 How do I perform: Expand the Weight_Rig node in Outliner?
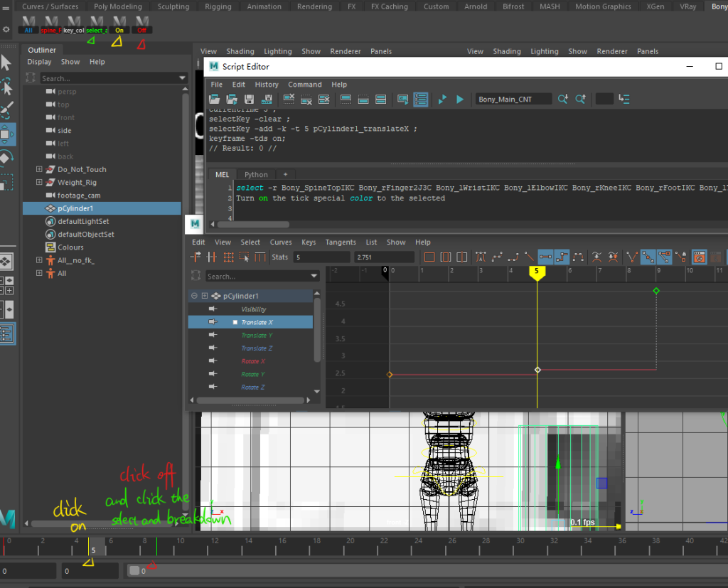click(x=39, y=183)
